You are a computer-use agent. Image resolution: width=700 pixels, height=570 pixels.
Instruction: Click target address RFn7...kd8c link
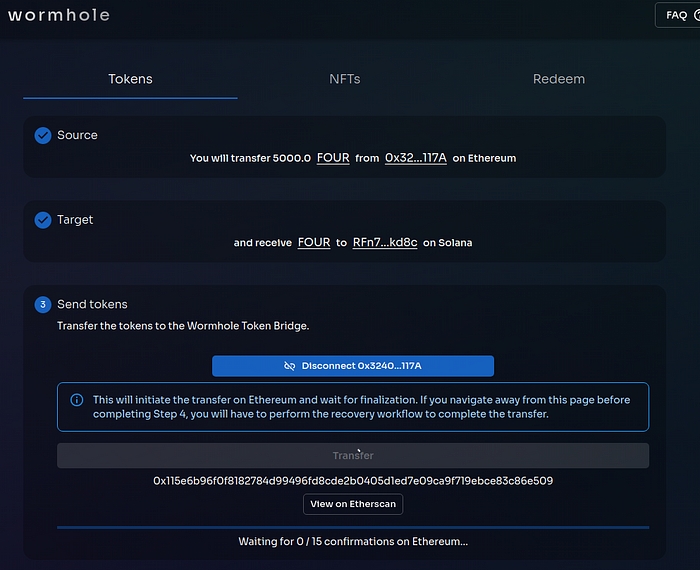(385, 242)
